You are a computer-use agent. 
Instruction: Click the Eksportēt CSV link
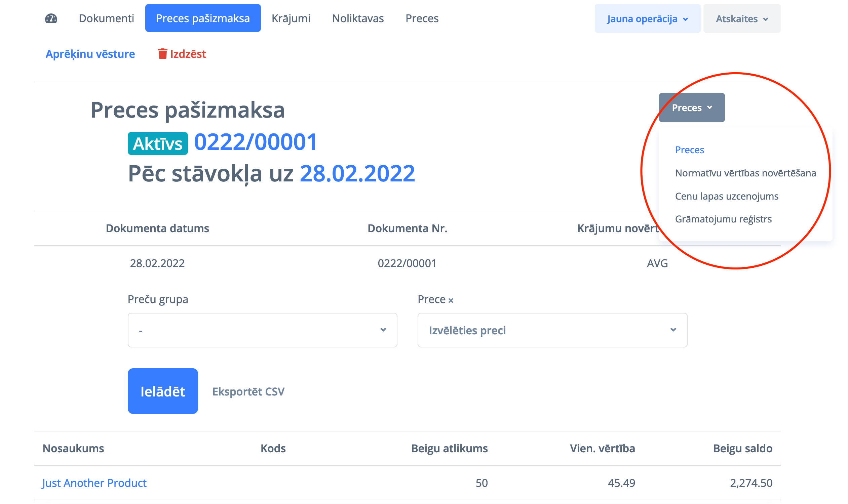click(x=248, y=391)
